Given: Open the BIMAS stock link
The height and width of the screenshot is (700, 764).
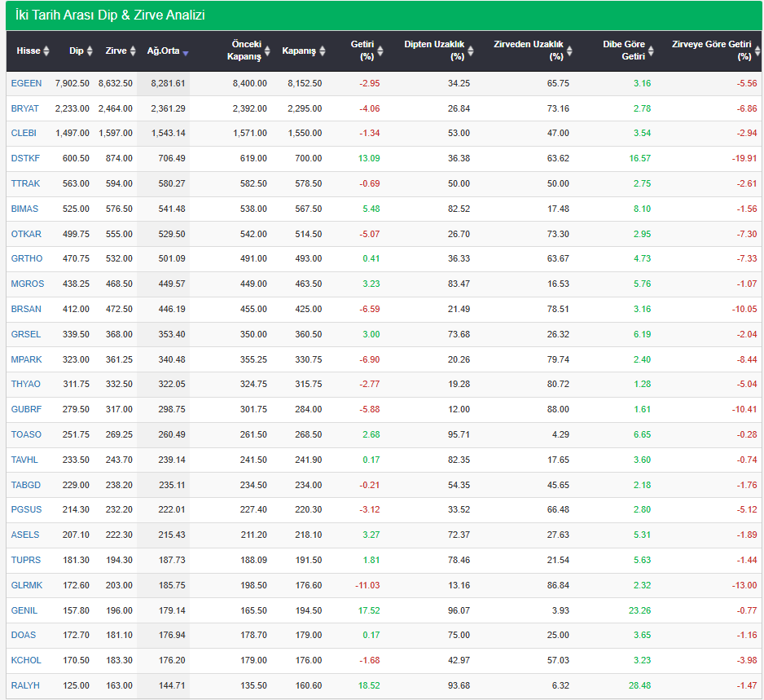Looking at the screenshot, I should coord(24,209).
